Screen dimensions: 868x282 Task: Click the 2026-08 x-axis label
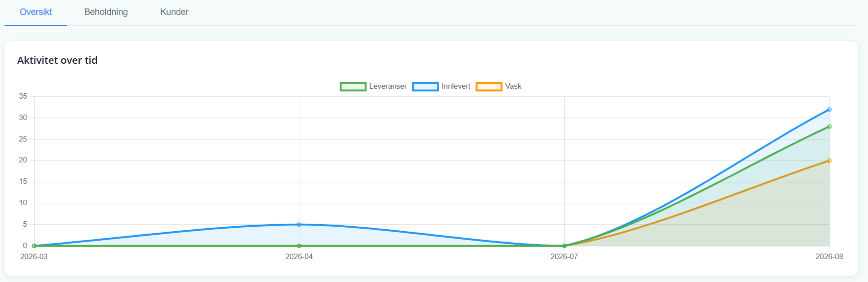tap(829, 257)
